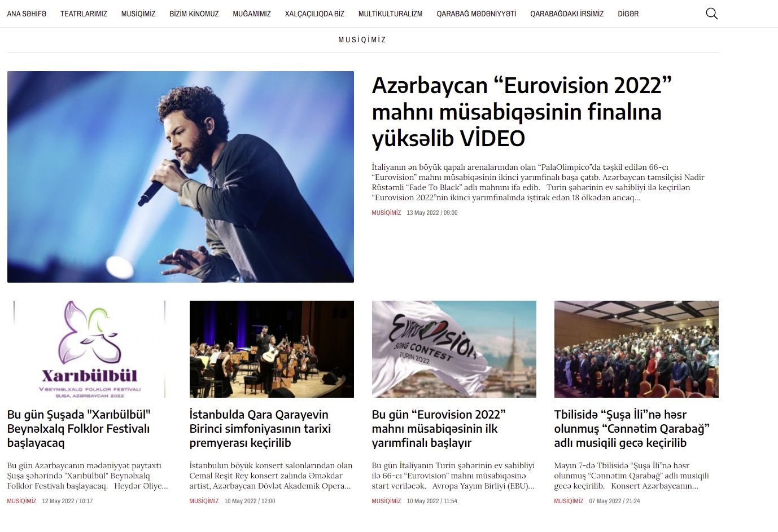Open Xarıbülbül festival logo thumbnail
The image size is (778, 532).
89,349
